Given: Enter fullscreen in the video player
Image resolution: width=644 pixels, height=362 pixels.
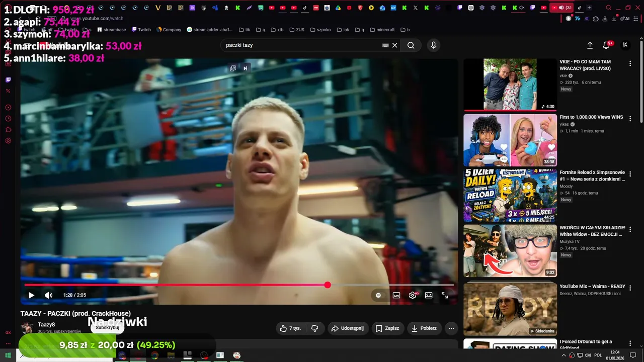Looking at the screenshot, I should point(445,295).
